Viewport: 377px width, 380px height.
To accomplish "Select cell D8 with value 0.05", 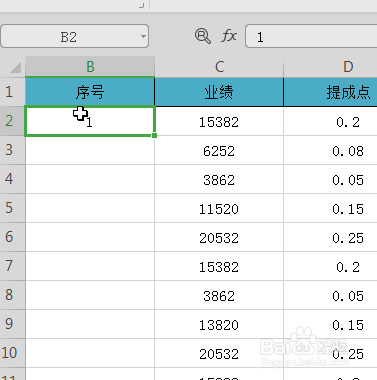I will [330, 295].
